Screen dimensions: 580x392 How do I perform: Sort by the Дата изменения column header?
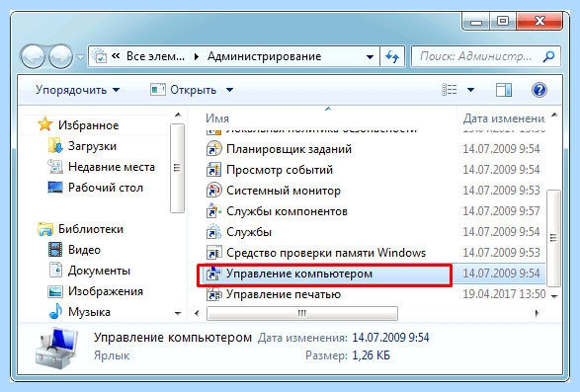point(504,118)
